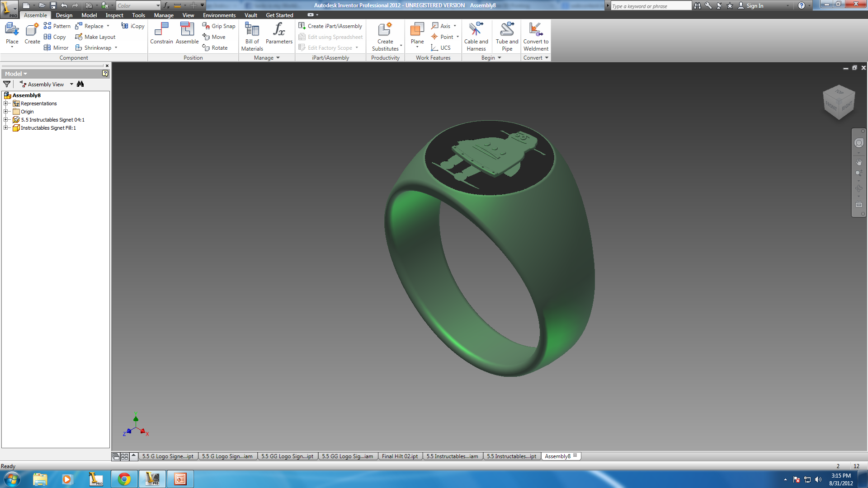Click the Full Navigation Wheel button

pyautogui.click(x=859, y=143)
